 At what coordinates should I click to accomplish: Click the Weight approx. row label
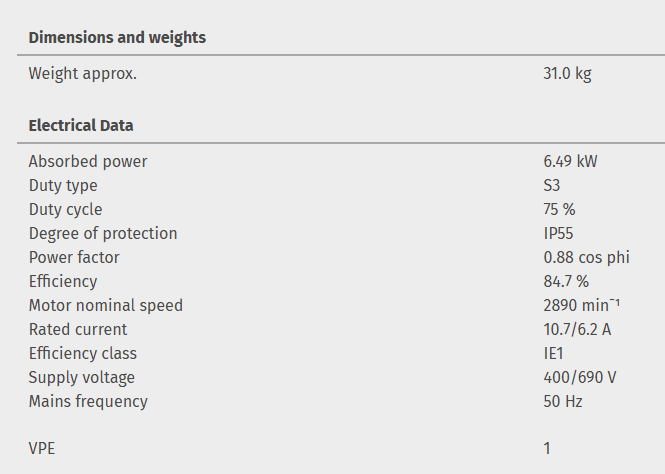click(x=83, y=73)
